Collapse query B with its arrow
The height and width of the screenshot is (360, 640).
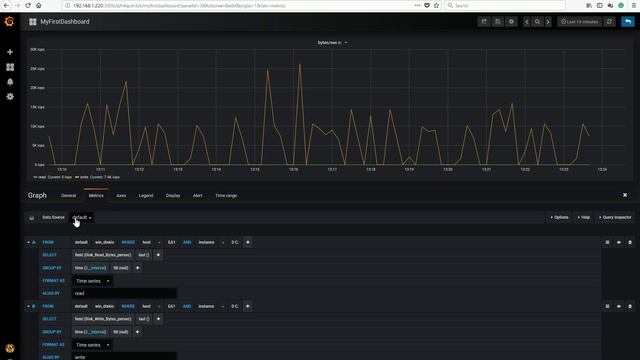pyautogui.click(x=29, y=306)
